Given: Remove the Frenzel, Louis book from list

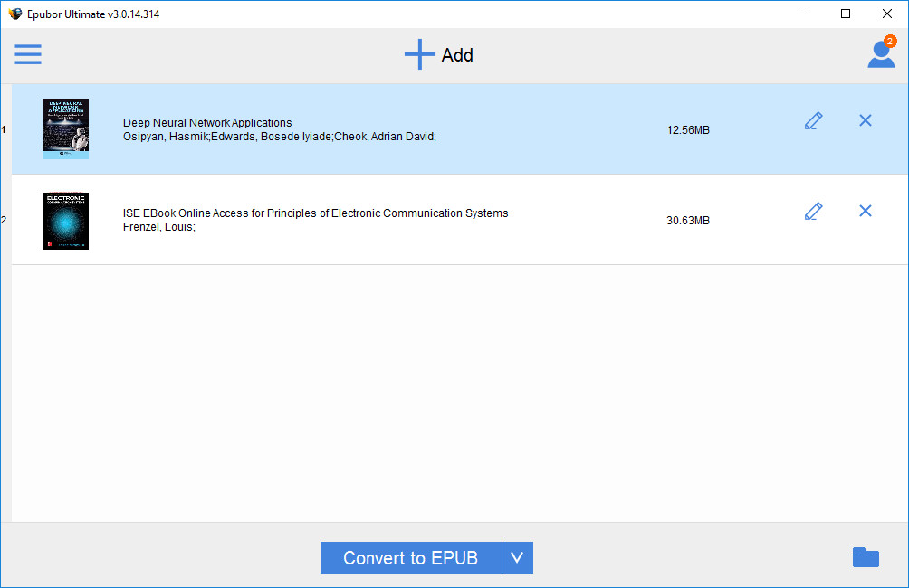Looking at the screenshot, I should [x=865, y=211].
